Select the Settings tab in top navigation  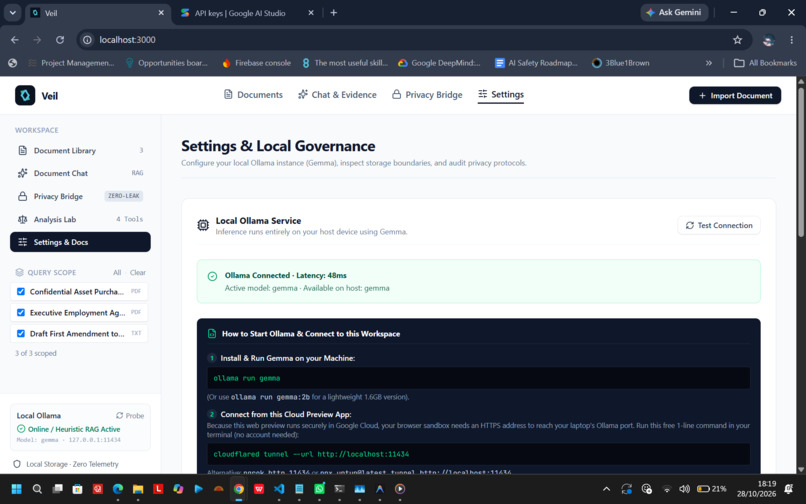[x=501, y=94]
